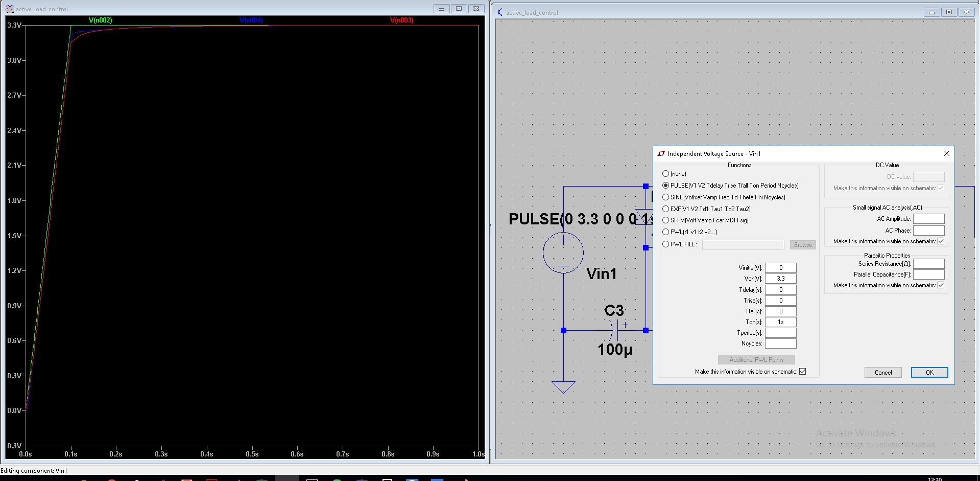Click the 100µ capacitor value text

click(615, 350)
